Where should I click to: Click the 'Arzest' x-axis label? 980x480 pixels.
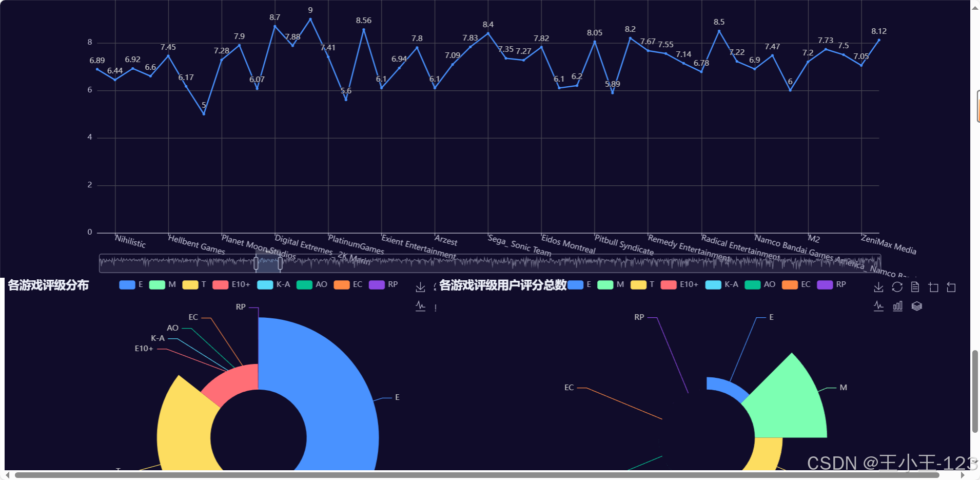pos(446,240)
